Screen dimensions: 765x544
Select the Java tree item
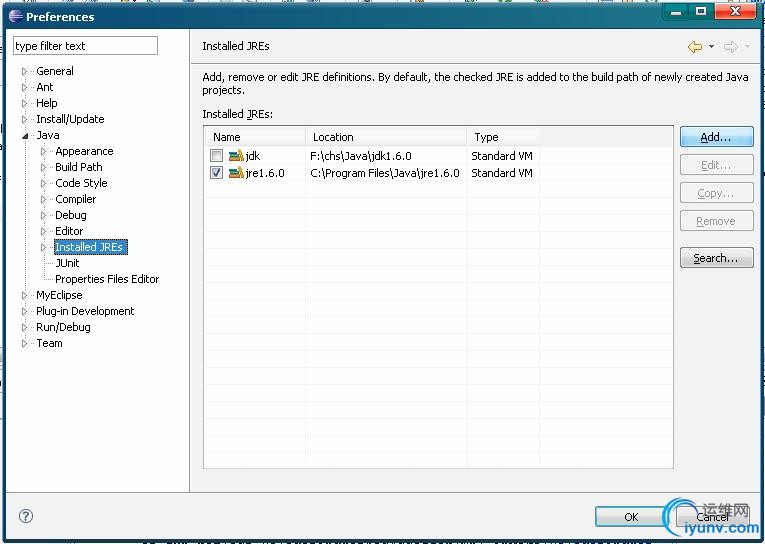[x=47, y=136]
